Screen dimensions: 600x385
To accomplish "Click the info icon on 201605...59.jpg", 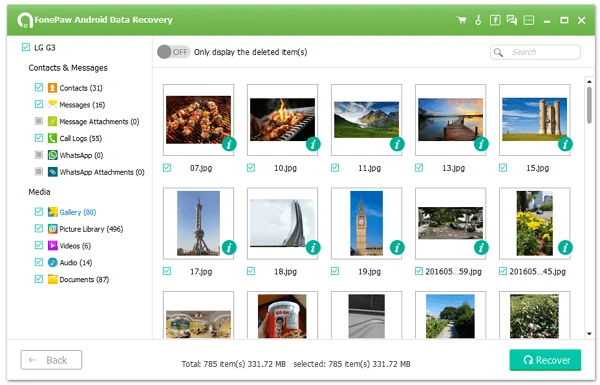I will pyautogui.click(x=481, y=248).
